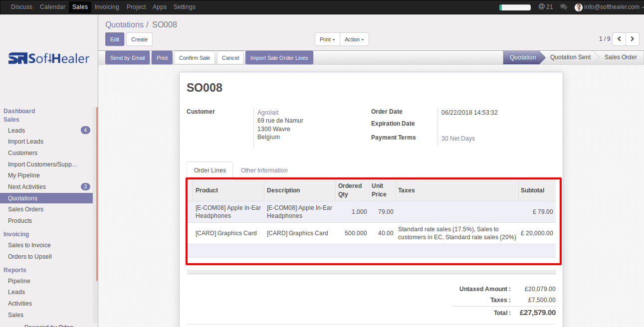Open Activities report in the sidebar

click(x=20, y=304)
